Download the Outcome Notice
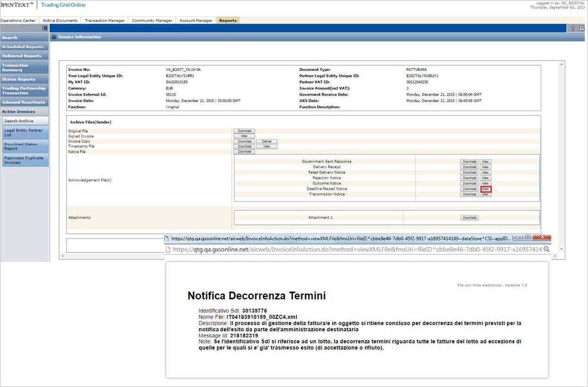This screenshot has width=588, height=387. pos(469,183)
